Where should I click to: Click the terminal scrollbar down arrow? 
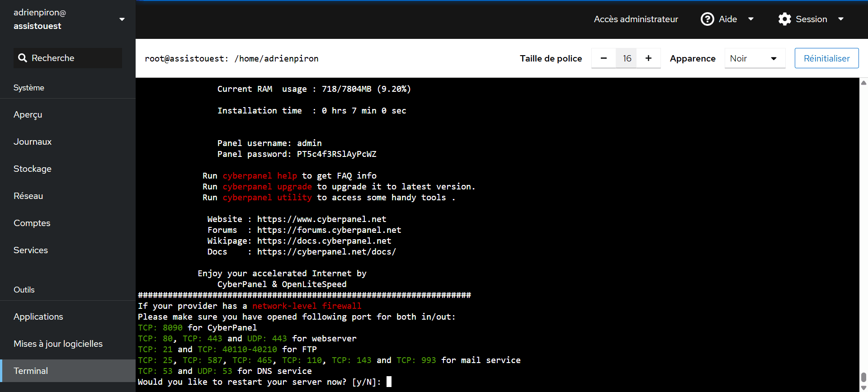(x=863, y=388)
